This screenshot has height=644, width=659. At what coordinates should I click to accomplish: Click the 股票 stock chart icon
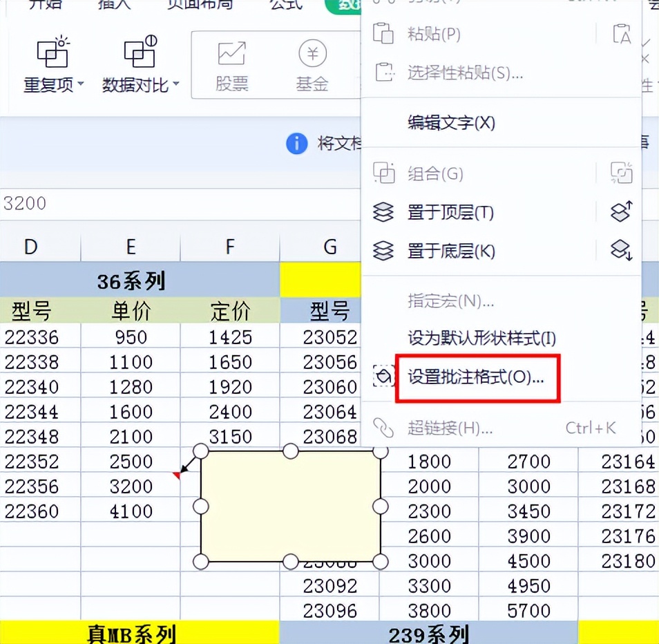(x=231, y=53)
